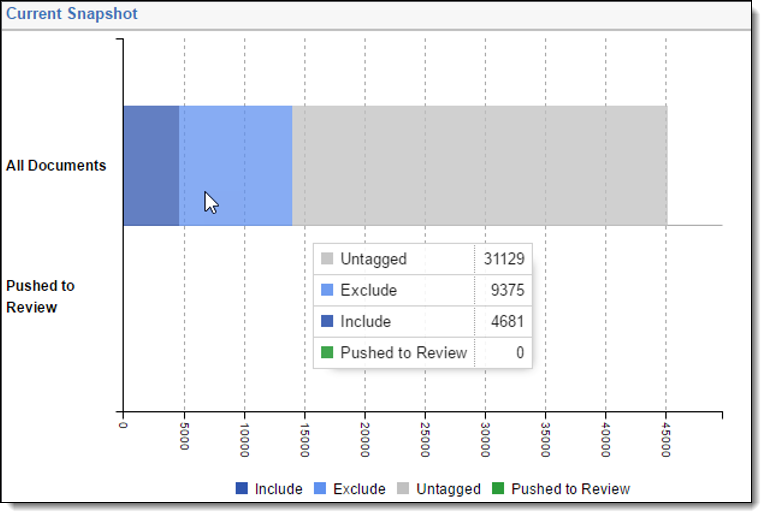This screenshot has height=518, width=767.
Task: Toggle Pushed to Review legend label
Action: (570, 489)
